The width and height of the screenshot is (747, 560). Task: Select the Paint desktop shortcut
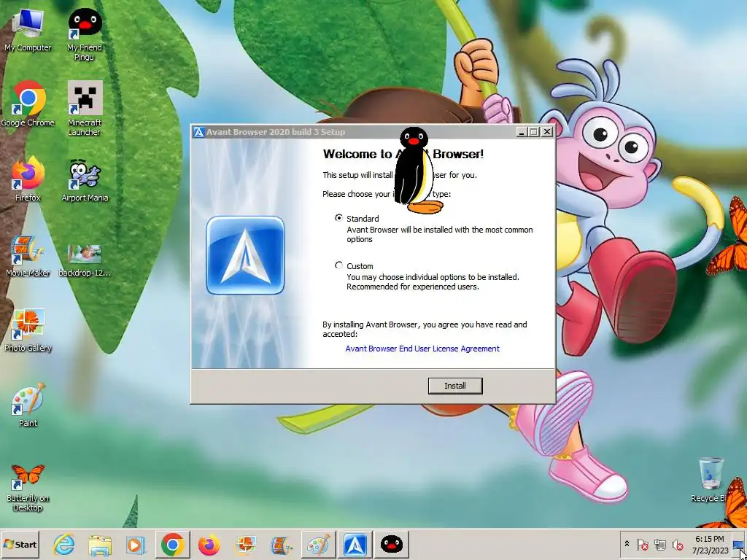coord(28,405)
